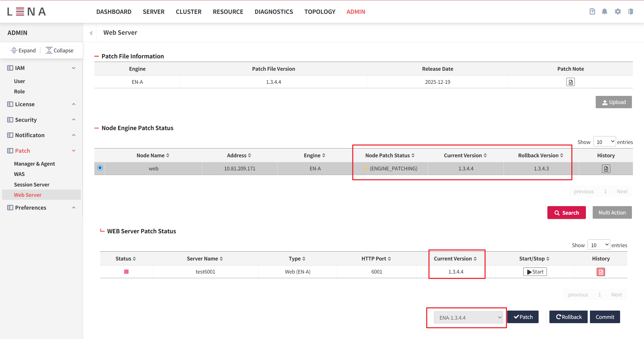Go to the SERVER tab
644x339 pixels.
[x=153, y=12]
